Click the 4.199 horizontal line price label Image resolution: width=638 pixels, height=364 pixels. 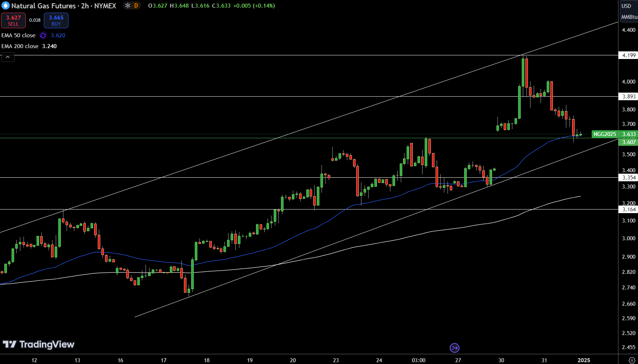click(x=628, y=55)
